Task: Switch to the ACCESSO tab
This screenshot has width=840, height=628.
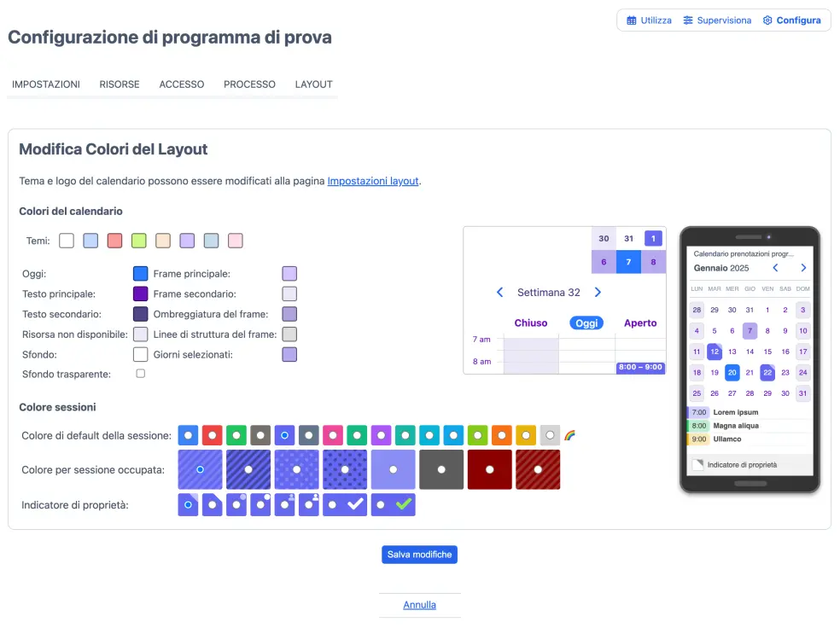Action: (x=182, y=84)
